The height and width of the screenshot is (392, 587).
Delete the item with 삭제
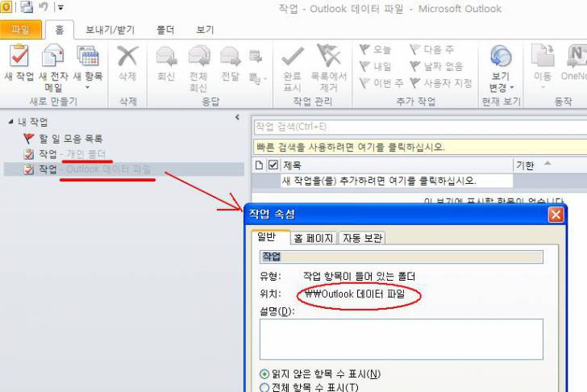127,63
